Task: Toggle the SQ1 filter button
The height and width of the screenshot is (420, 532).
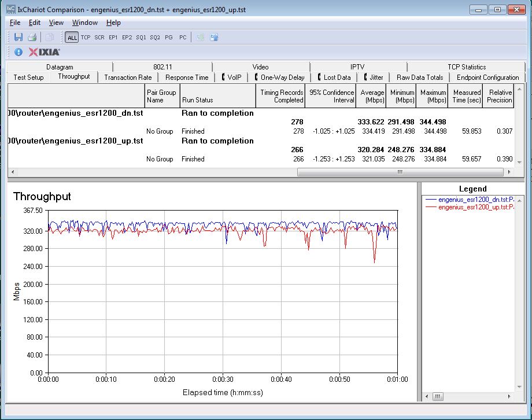Action: (141, 38)
